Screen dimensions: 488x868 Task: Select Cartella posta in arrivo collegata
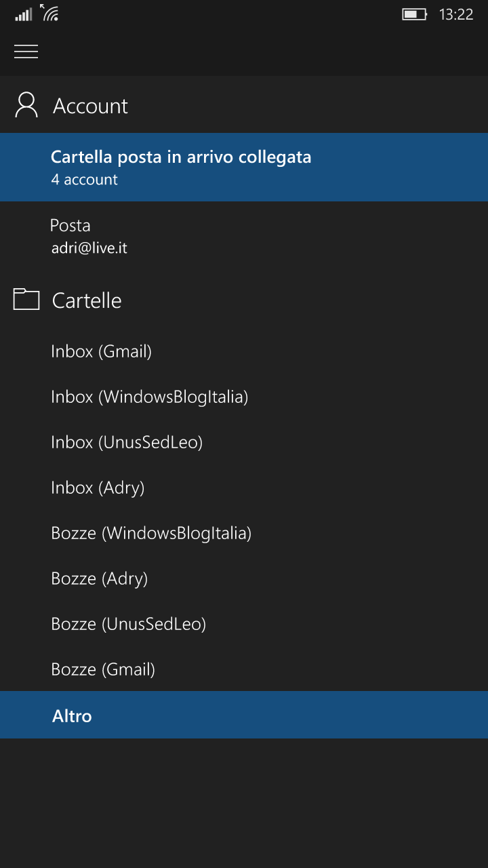click(x=244, y=167)
